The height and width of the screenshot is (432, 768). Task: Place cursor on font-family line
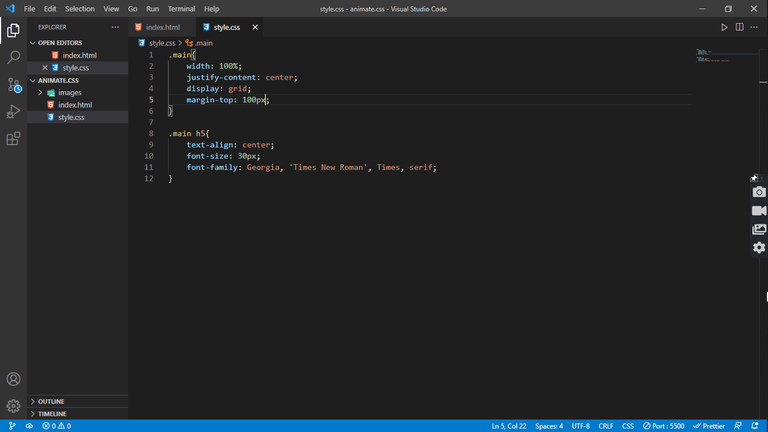click(x=312, y=168)
